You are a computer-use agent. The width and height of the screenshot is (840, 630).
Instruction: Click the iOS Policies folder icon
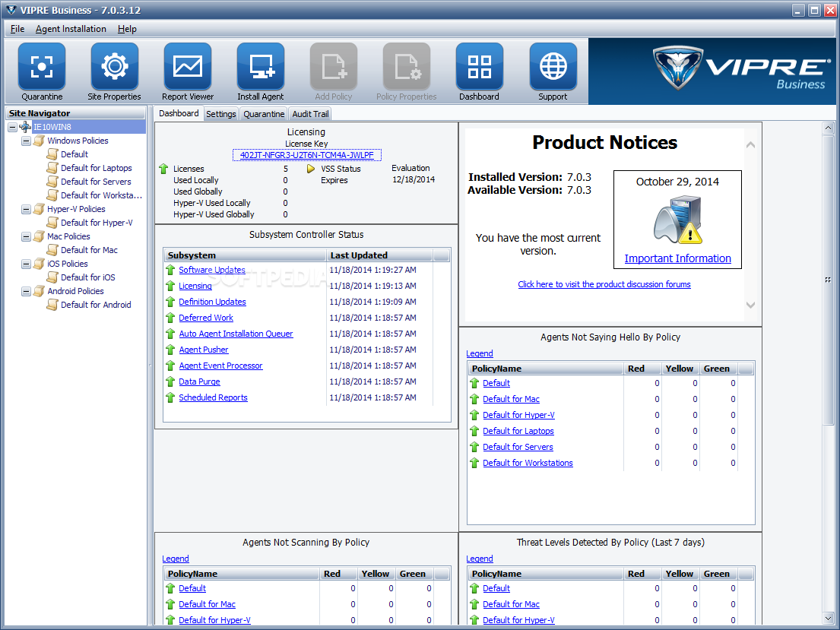pos(39,264)
